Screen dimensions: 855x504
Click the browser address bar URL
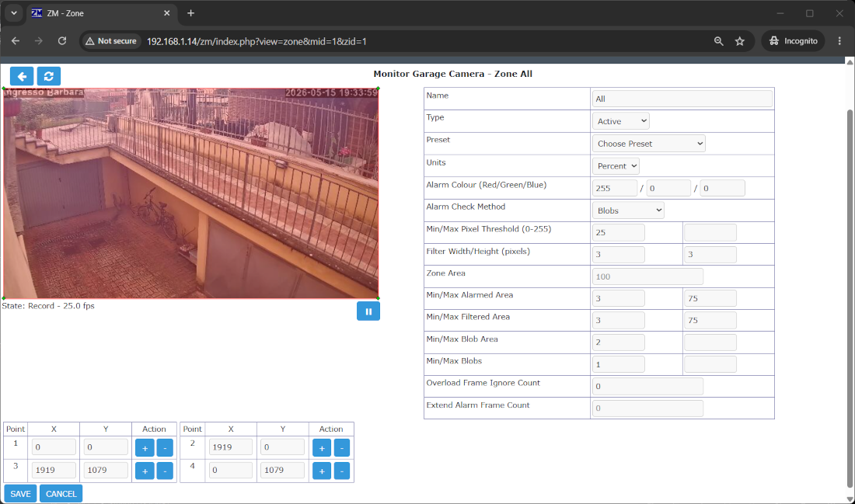(x=256, y=41)
